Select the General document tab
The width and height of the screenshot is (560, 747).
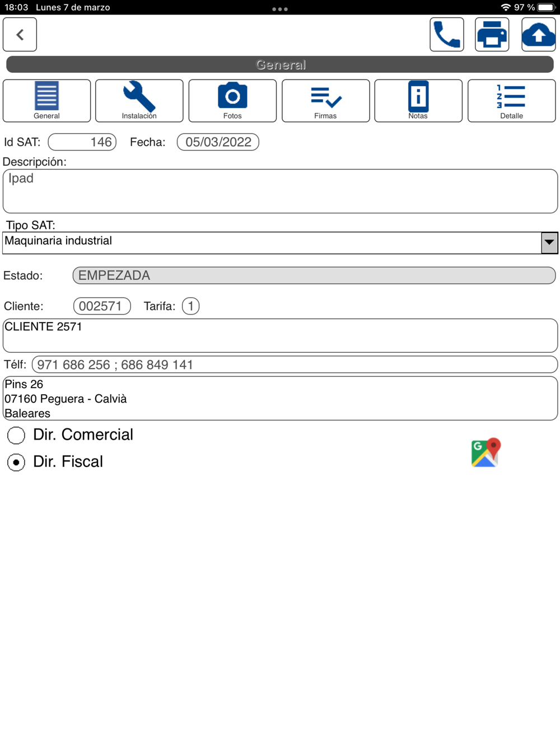coord(46,101)
